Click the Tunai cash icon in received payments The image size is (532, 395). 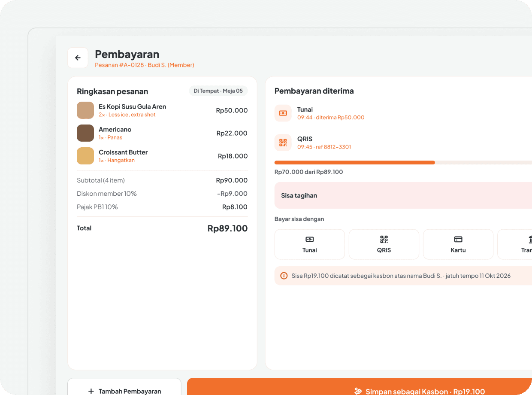283,113
